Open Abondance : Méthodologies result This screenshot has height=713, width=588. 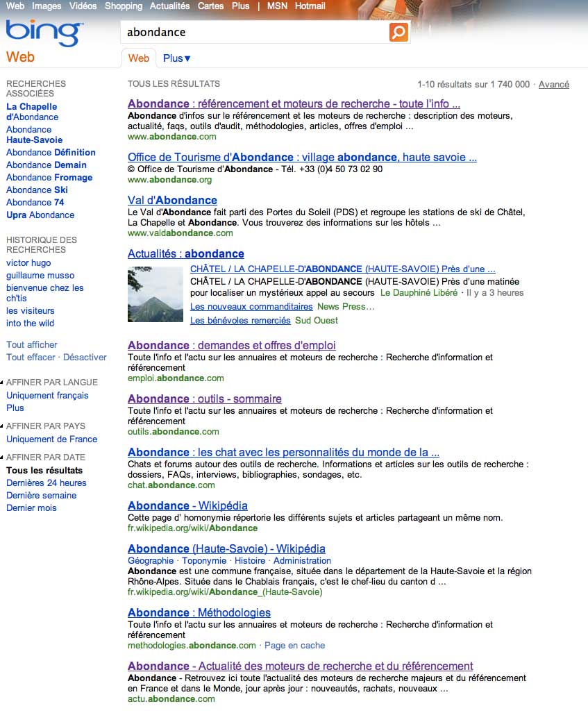199,612
